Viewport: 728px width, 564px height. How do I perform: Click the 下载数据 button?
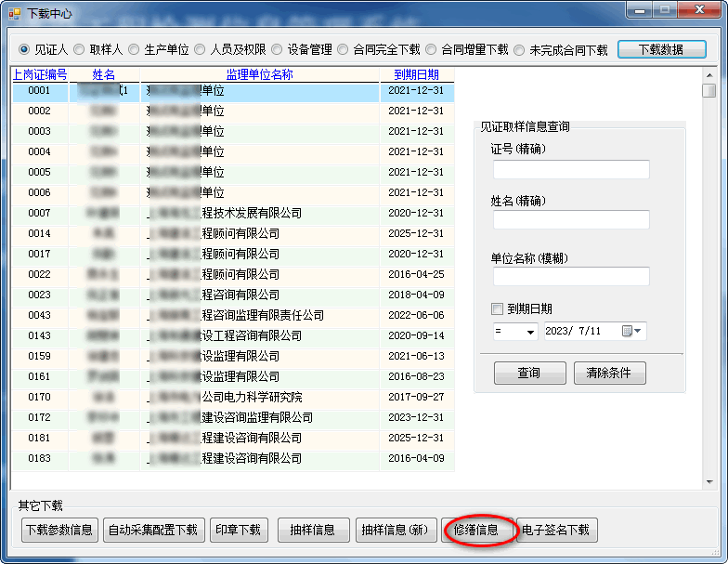(x=661, y=49)
